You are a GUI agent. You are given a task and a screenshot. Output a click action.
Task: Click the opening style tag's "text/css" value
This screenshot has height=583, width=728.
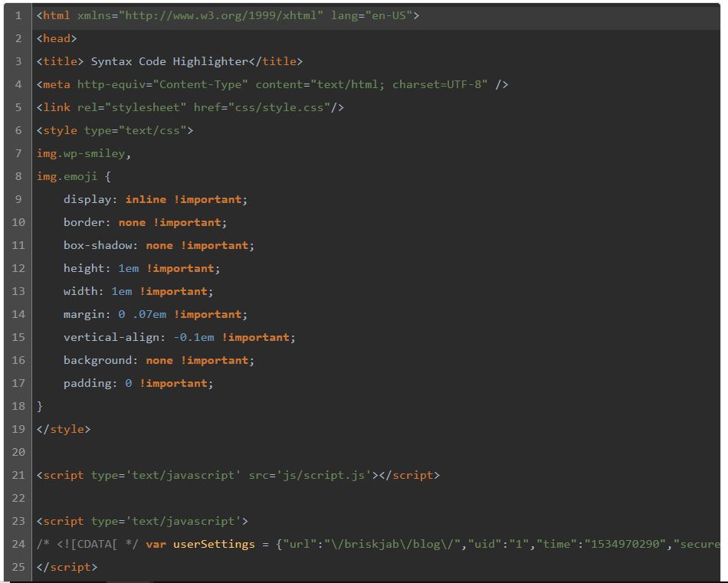click(152, 130)
